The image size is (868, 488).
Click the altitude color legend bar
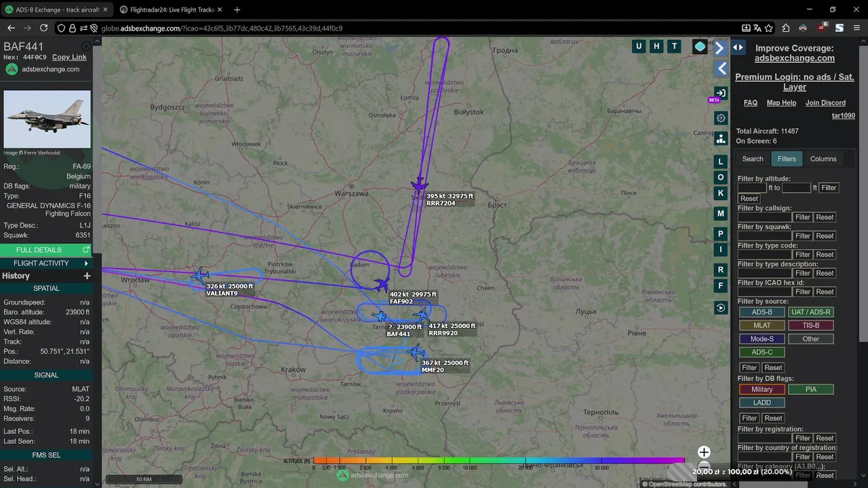pyautogui.click(x=498, y=461)
